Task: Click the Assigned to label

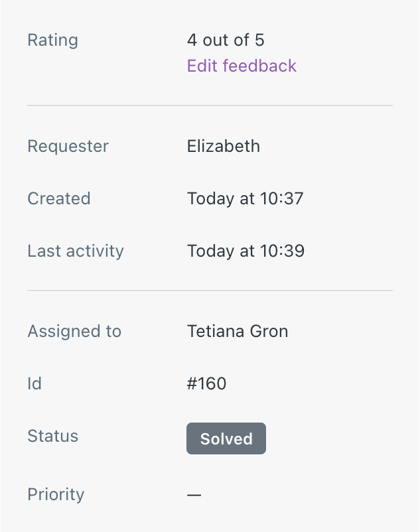Action: (74, 332)
